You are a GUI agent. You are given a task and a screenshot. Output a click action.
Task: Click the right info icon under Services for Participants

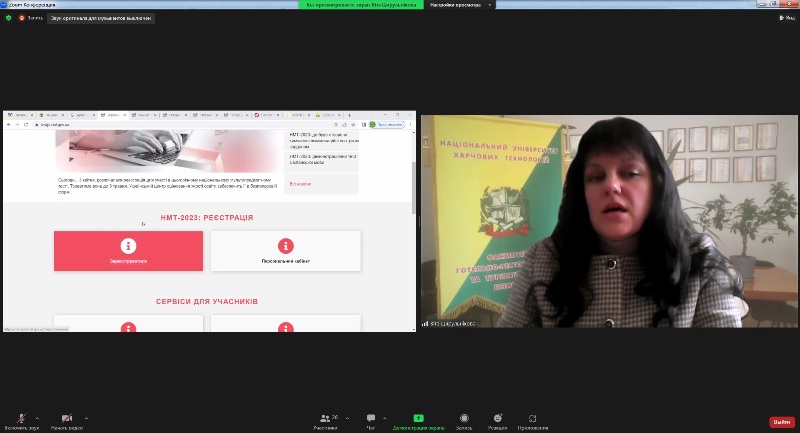coord(286,327)
